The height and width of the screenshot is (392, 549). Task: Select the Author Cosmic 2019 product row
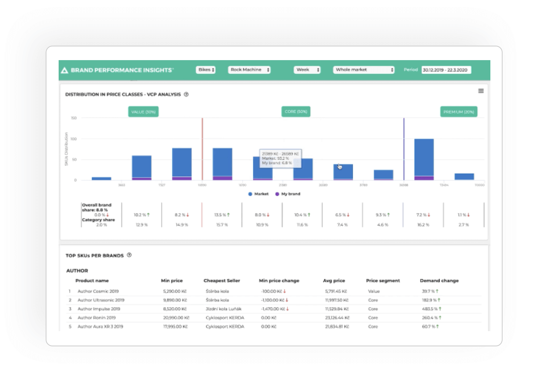(x=274, y=291)
